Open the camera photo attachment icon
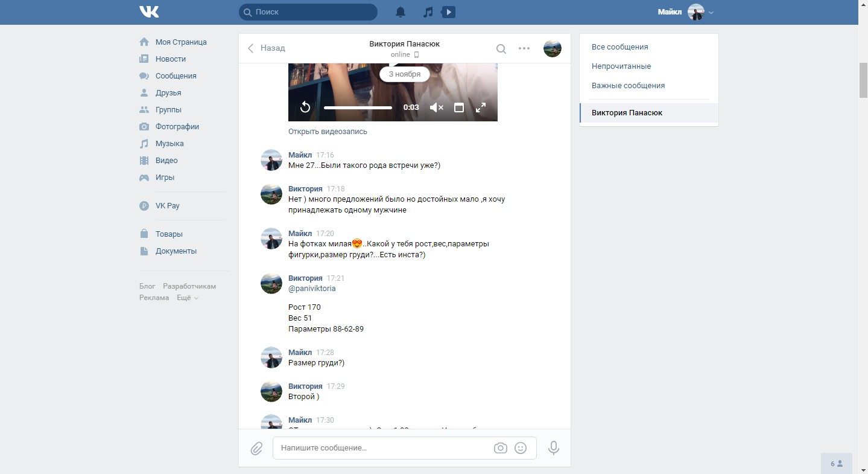The image size is (868, 474). pos(500,448)
